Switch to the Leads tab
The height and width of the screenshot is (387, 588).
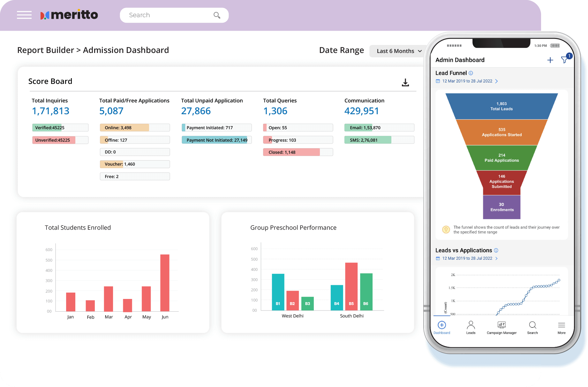click(471, 328)
